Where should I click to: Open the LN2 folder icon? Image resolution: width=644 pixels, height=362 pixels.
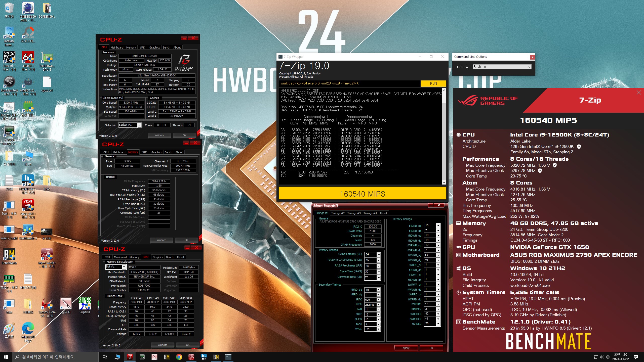(x=47, y=183)
